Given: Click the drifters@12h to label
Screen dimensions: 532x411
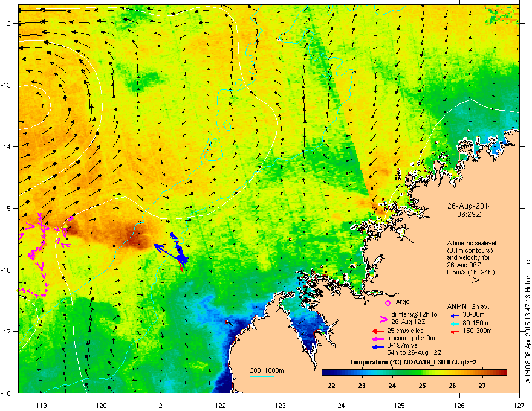Looking at the screenshot, I should 414,315.
